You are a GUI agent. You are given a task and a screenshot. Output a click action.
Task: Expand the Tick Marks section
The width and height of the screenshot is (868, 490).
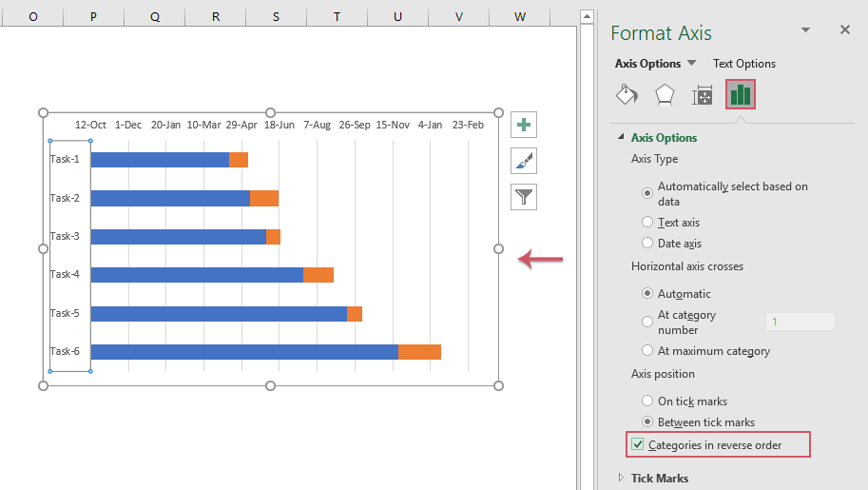[x=621, y=478]
